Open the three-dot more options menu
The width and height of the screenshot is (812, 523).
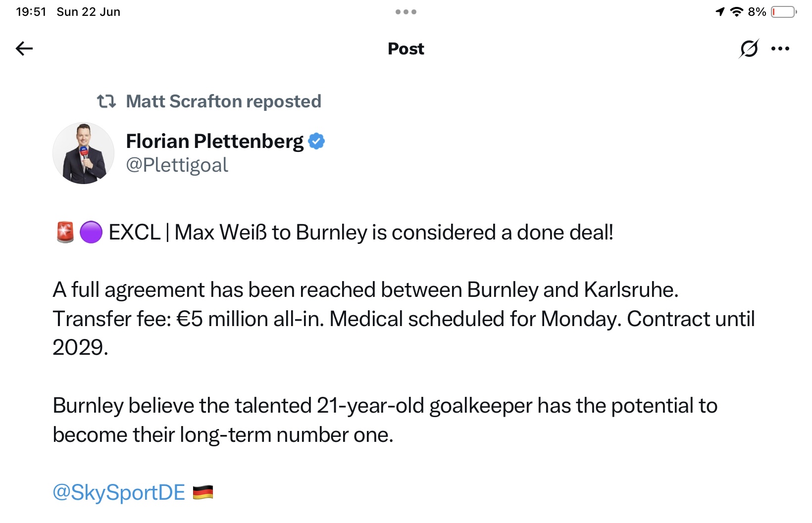[780, 48]
